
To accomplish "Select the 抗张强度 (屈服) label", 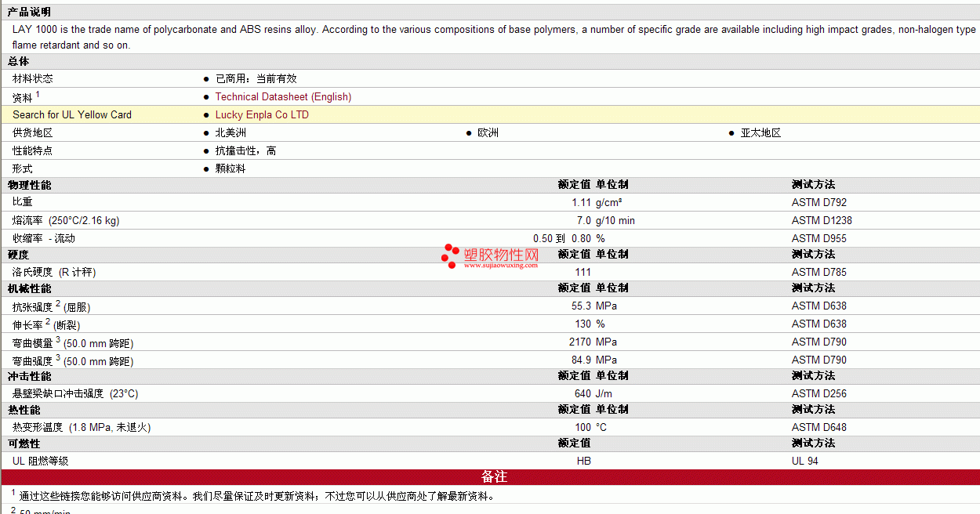I will (52, 306).
